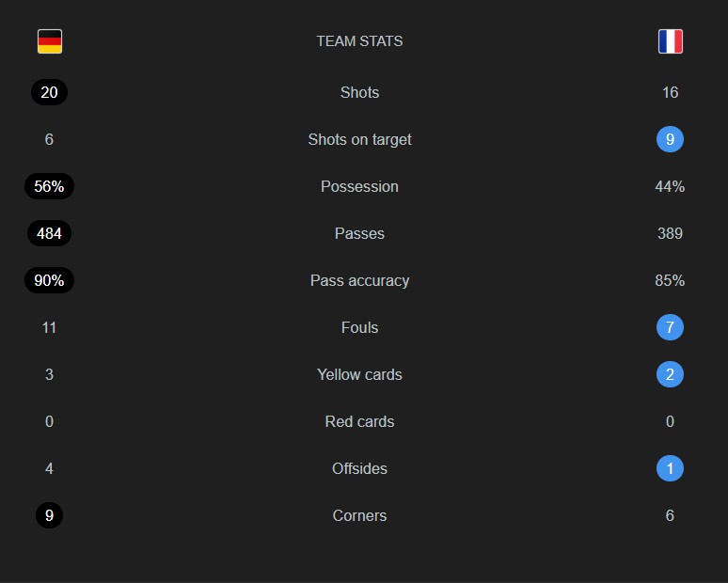Select Germany's 90% pass accuracy badge
This screenshot has width=728, height=583.
click(49, 280)
